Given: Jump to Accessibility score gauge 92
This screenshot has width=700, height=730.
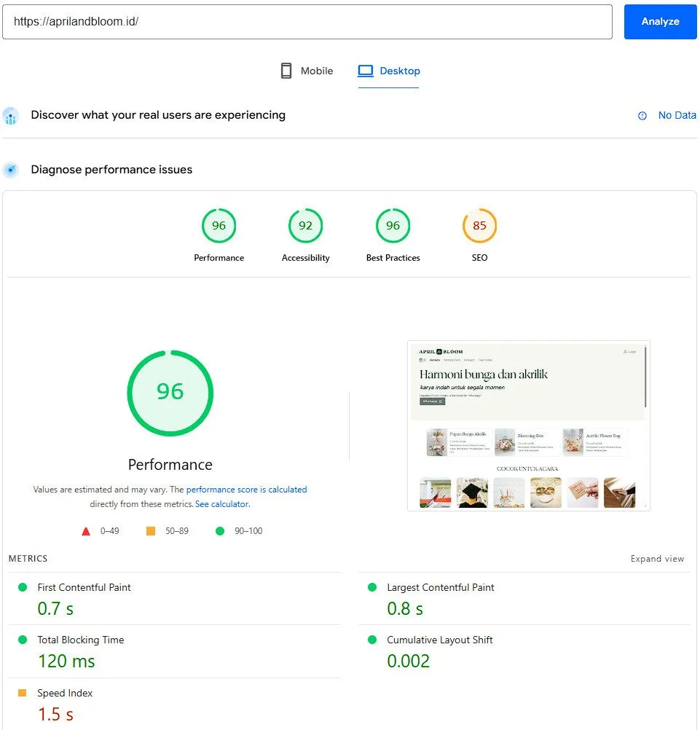Looking at the screenshot, I should (x=305, y=226).
